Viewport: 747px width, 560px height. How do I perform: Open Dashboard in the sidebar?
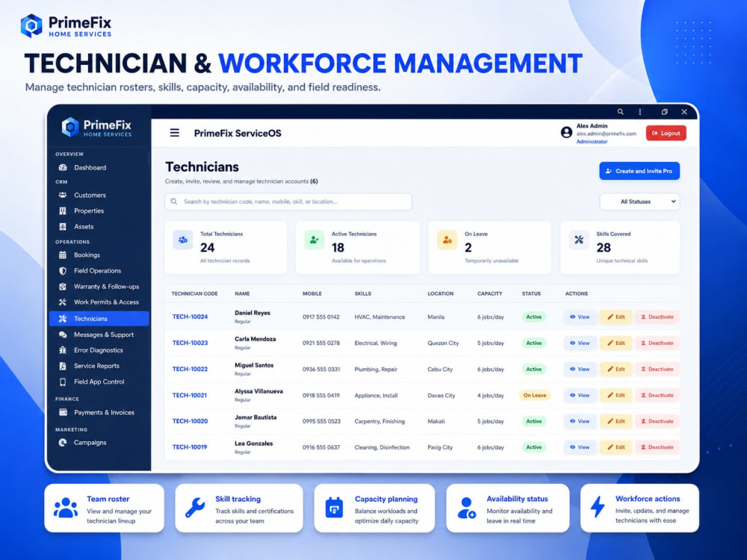(x=99, y=167)
